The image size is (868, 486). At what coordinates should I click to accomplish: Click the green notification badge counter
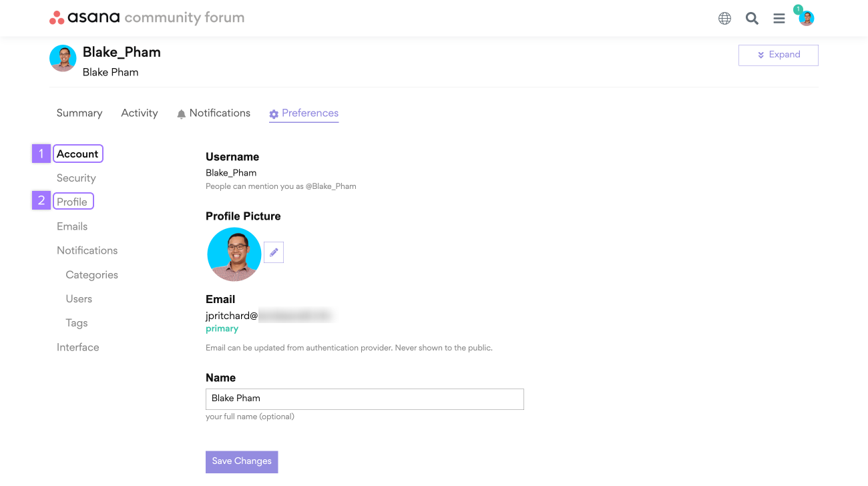pos(798,11)
